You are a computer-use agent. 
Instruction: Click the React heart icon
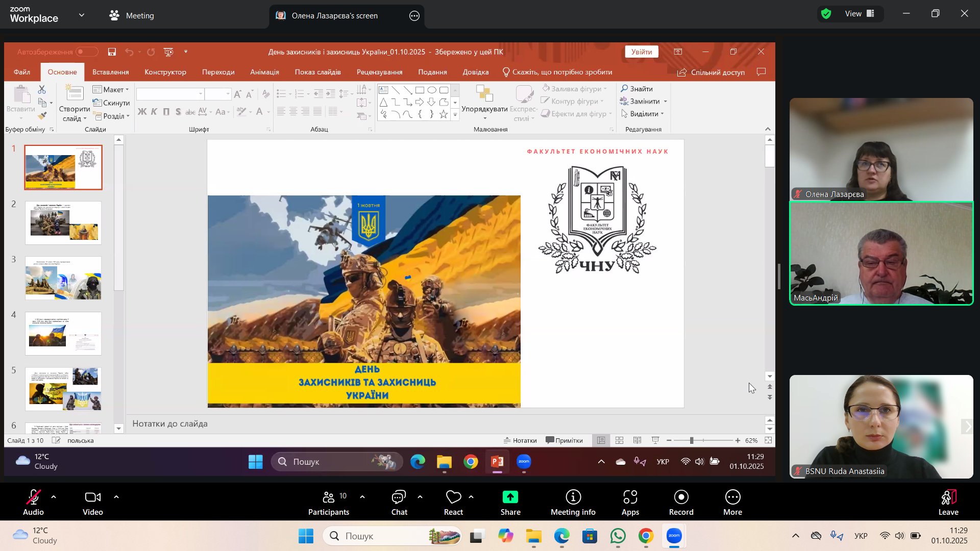point(453,497)
